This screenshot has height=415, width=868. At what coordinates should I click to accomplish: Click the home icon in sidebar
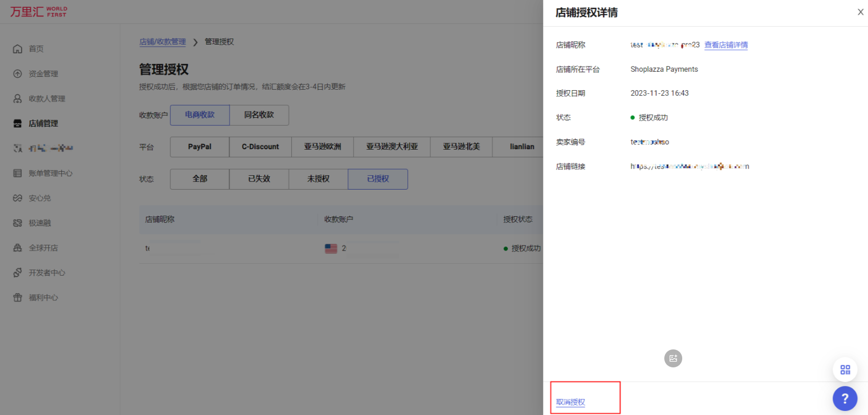coord(17,49)
